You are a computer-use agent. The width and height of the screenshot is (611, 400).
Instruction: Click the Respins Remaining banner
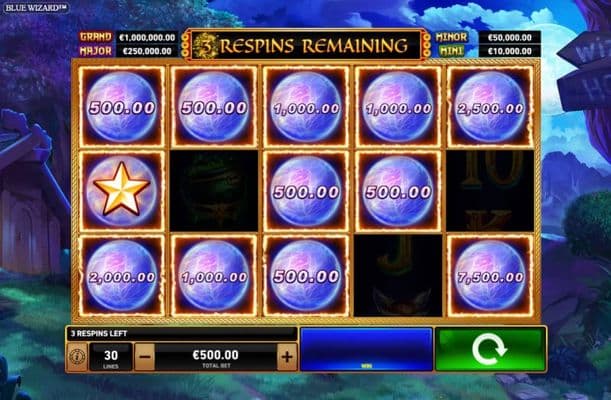coord(305,46)
